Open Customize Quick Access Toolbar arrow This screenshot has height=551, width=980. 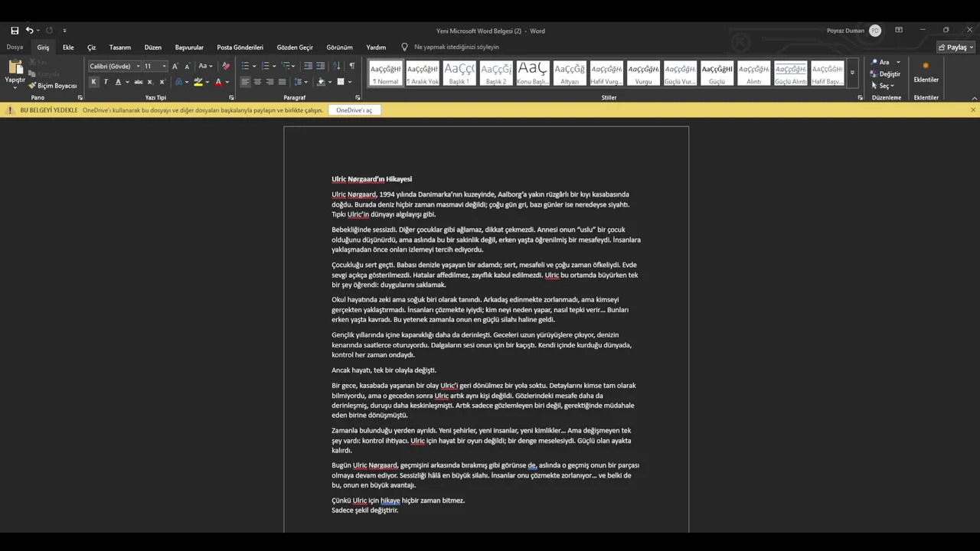coord(64,31)
